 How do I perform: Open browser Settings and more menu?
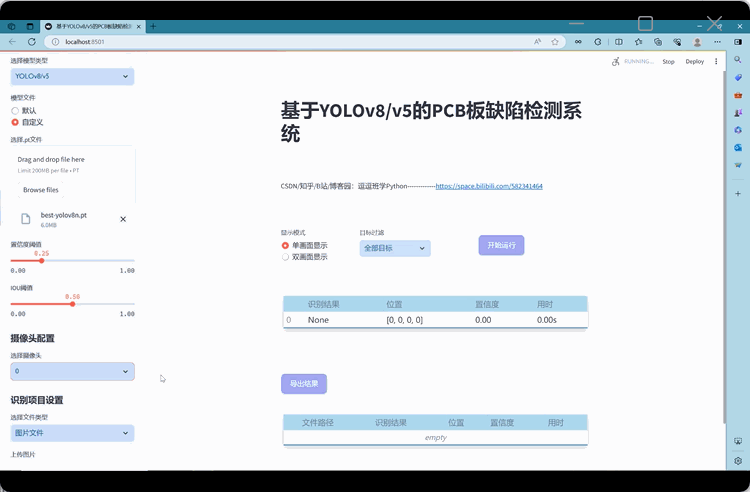click(717, 42)
